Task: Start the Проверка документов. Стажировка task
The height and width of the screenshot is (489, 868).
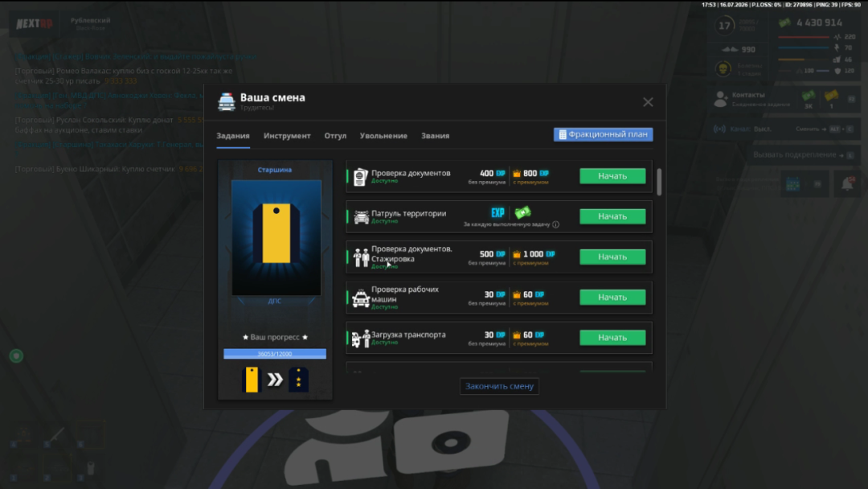Action: (612, 257)
